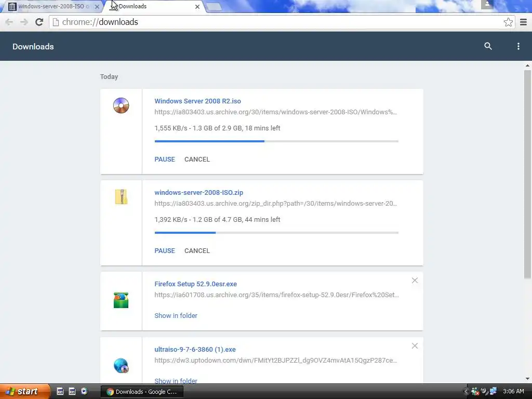The width and height of the screenshot is (532, 399).
Task: Click the scrollbar up arrow
Action: coord(527,65)
